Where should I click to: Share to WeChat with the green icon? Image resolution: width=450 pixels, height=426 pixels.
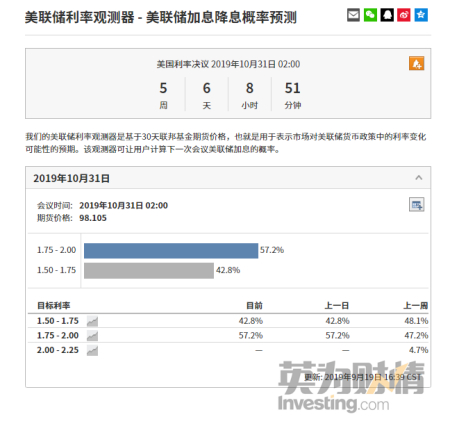click(x=370, y=15)
